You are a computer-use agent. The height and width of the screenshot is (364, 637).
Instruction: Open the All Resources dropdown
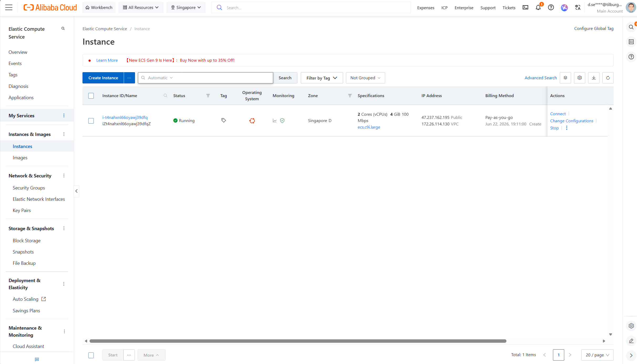click(x=141, y=7)
